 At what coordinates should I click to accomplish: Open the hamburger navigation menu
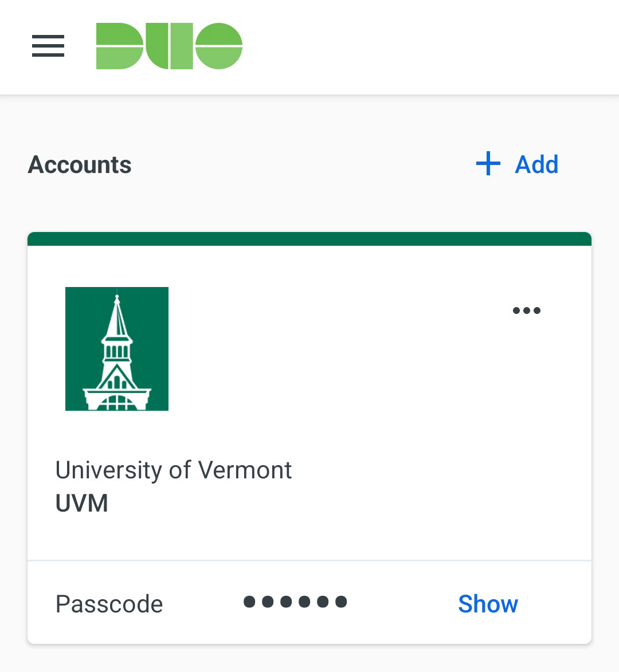pyautogui.click(x=48, y=46)
